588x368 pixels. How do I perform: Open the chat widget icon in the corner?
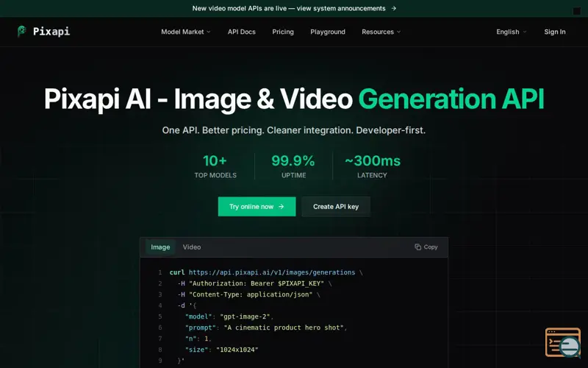tap(563, 342)
